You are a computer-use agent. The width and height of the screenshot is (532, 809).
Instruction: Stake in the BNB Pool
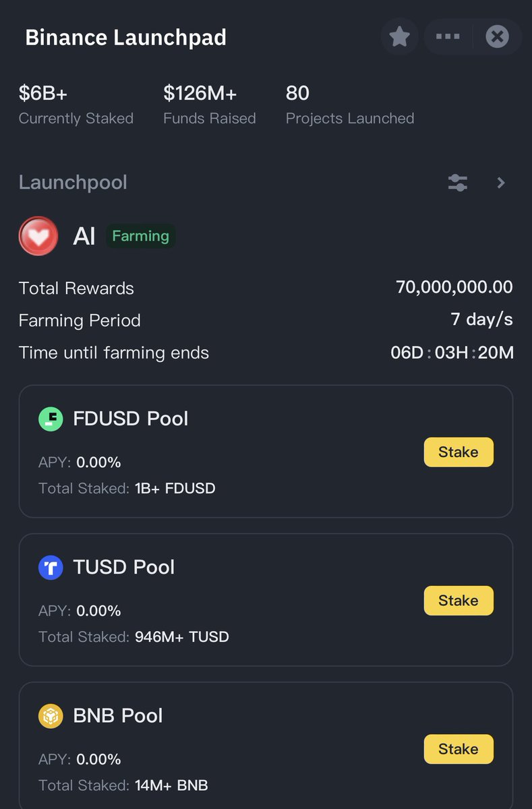coord(459,749)
